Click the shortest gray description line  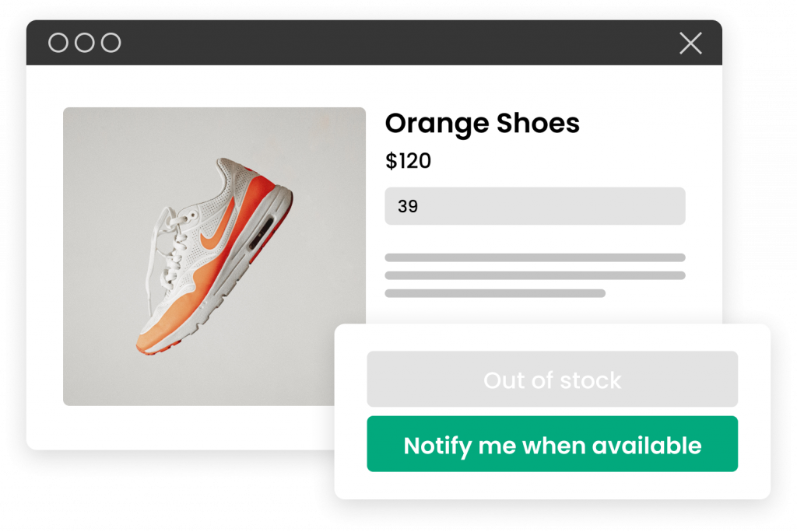point(495,293)
